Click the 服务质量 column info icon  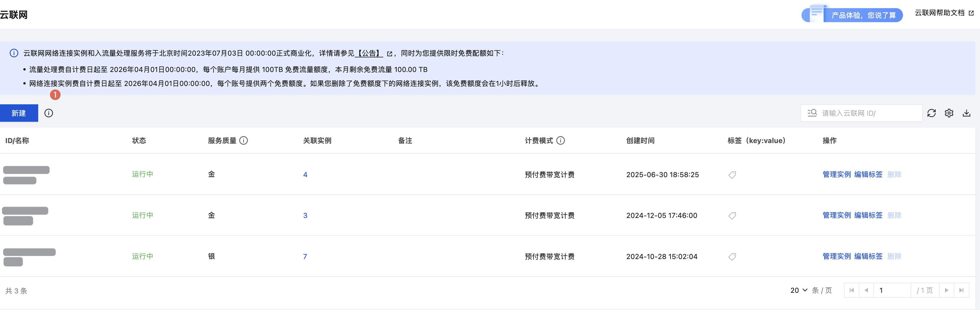coord(244,140)
